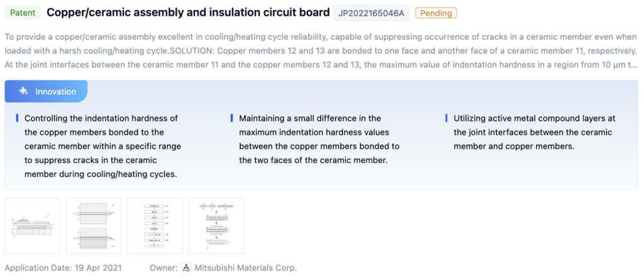Click the Application Date 19 Apr 2021 text
This screenshot has width=644, height=279.
[63, 268]
